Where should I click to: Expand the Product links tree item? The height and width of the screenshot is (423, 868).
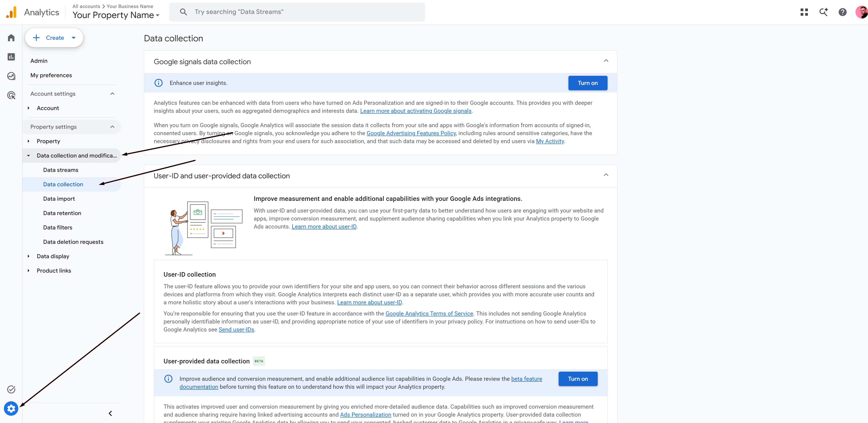tap(29, 271)
